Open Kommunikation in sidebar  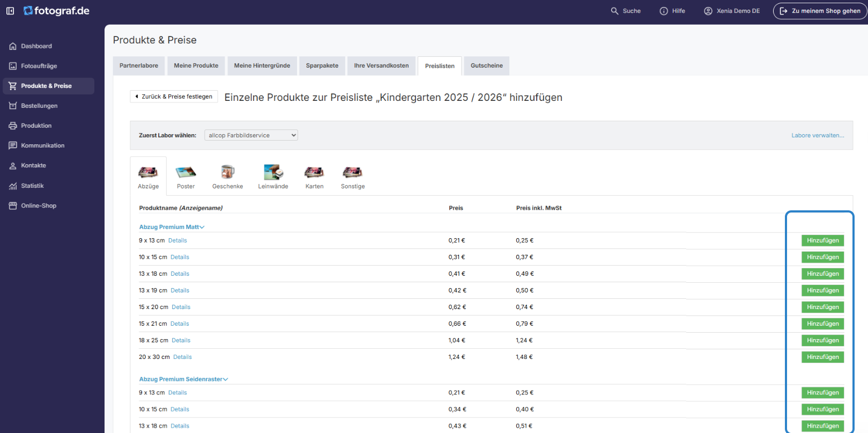48,145
